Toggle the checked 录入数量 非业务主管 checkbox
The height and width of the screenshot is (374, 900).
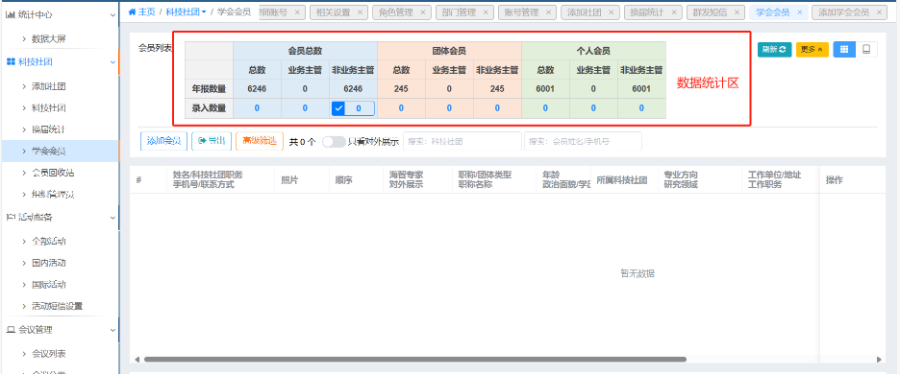(338, 108)
